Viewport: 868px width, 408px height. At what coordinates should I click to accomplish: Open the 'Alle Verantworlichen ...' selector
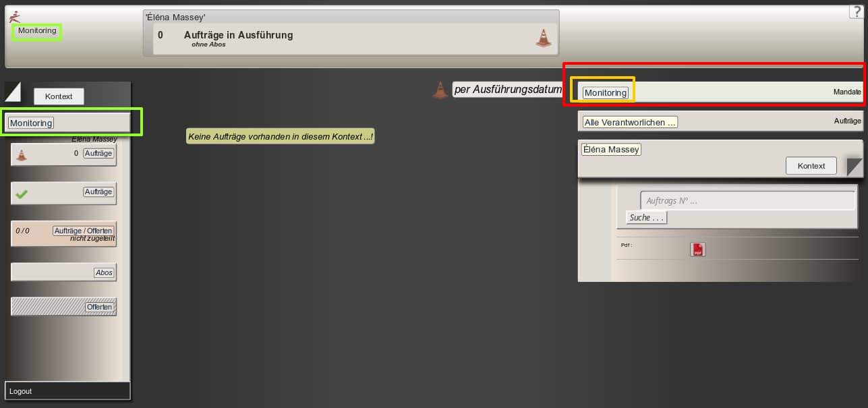coord(630,122)
